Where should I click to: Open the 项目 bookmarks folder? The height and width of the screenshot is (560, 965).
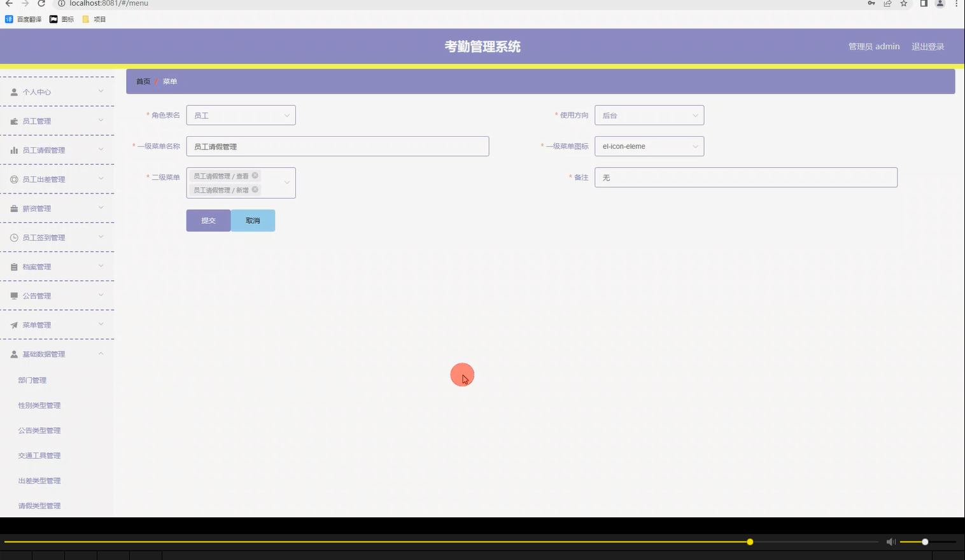point(94,19)
